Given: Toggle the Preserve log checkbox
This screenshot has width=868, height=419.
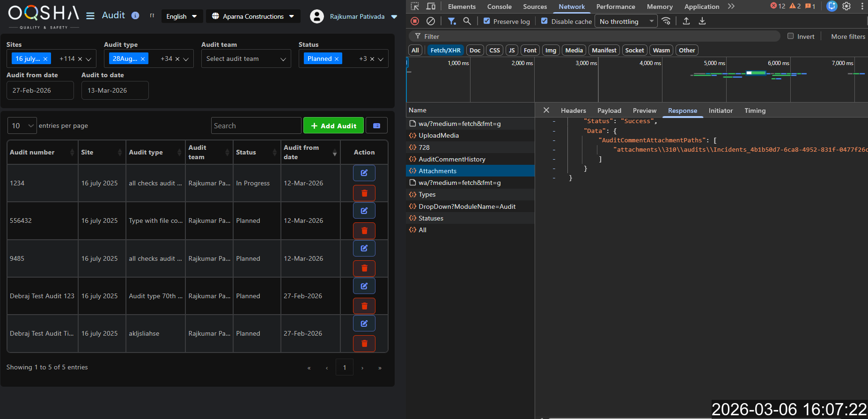Looking at the screenshot, I should (x=487, y=21).
